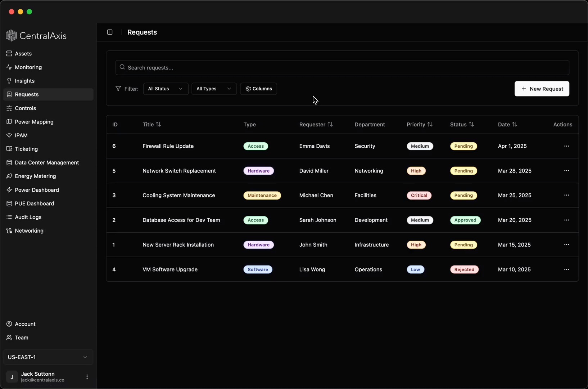Expand the All Types filter dropdown
The width and height of the screenshot is (588, 389).
pos(214,89)
